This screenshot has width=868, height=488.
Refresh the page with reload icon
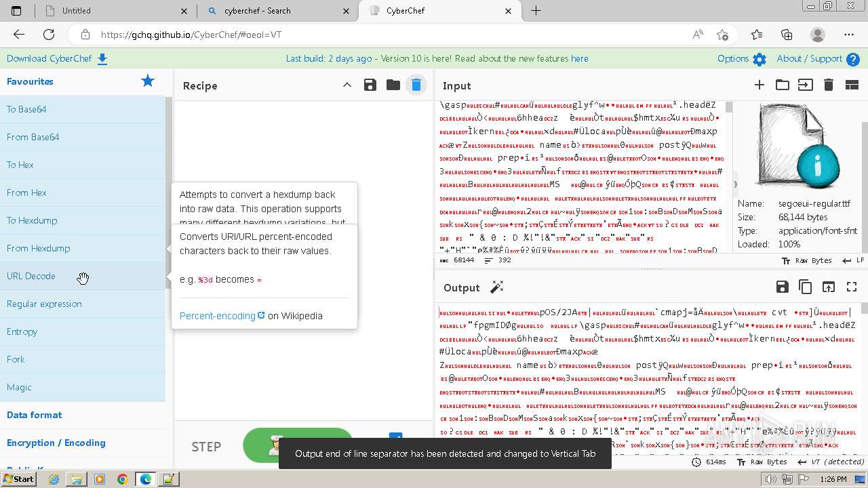click(x=49, y=35)
